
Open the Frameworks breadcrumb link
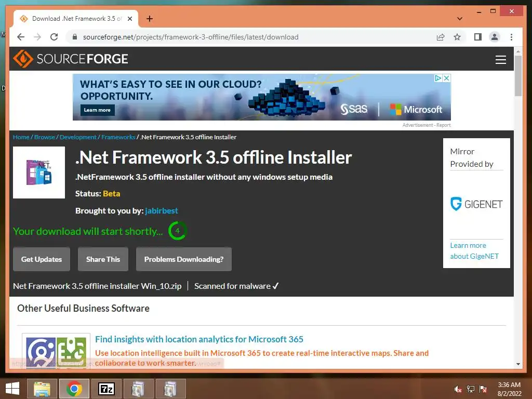[118, 137]
